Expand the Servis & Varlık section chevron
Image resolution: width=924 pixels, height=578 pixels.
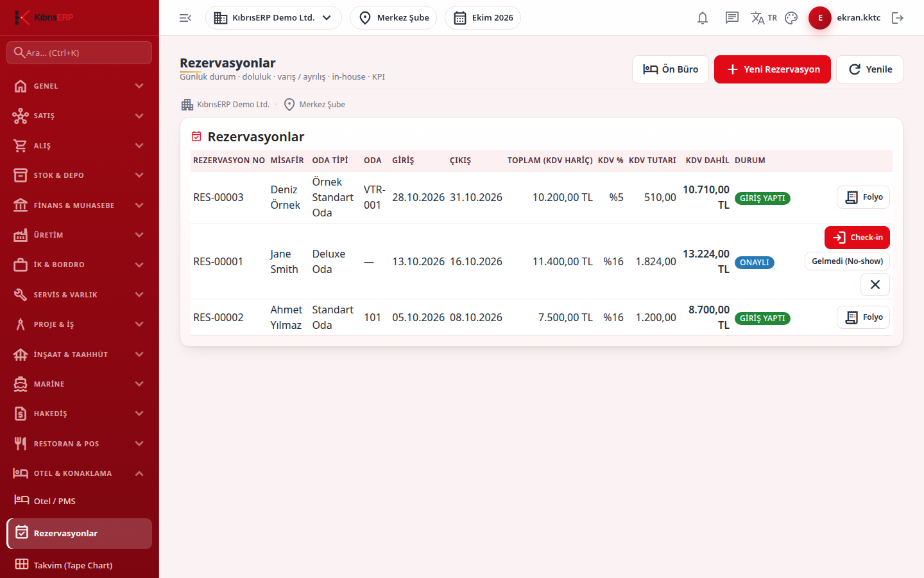139,295
